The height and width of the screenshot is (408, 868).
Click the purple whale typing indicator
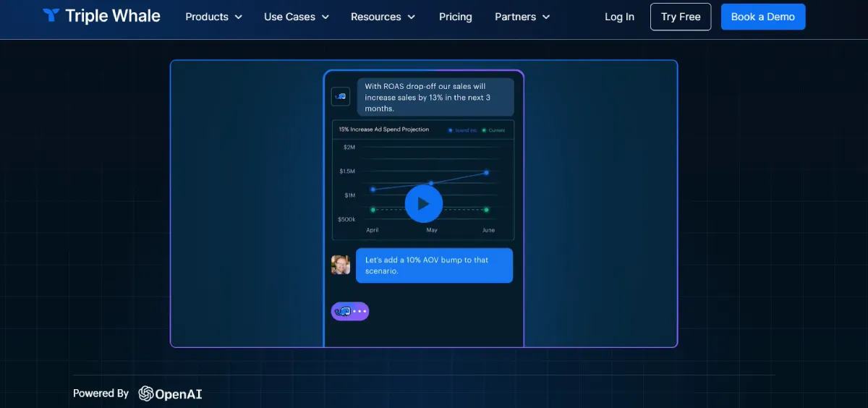click(350, 311)
